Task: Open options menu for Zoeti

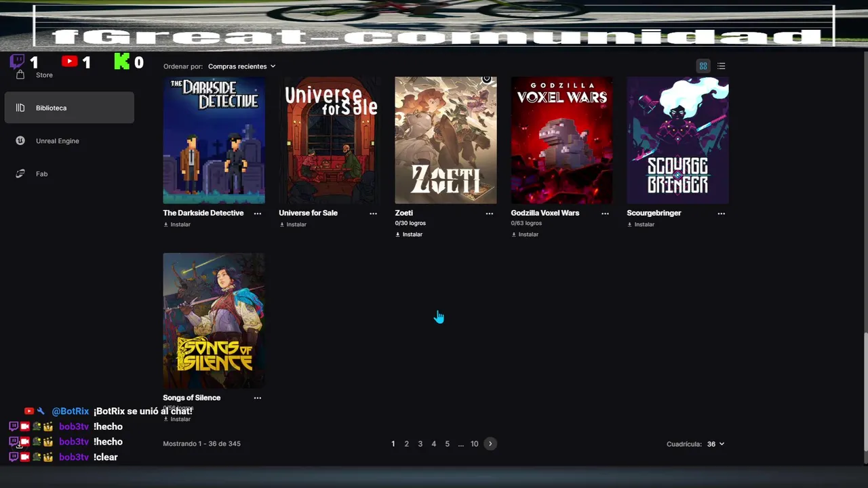Action: coord(490,213)
